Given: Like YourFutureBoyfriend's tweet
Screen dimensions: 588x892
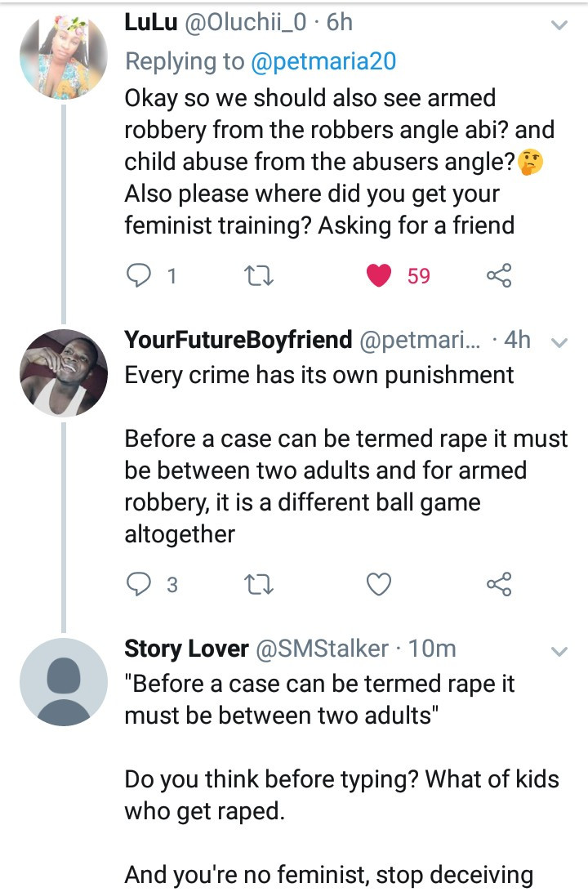Looking at the screenshot, I should (379, 585).
